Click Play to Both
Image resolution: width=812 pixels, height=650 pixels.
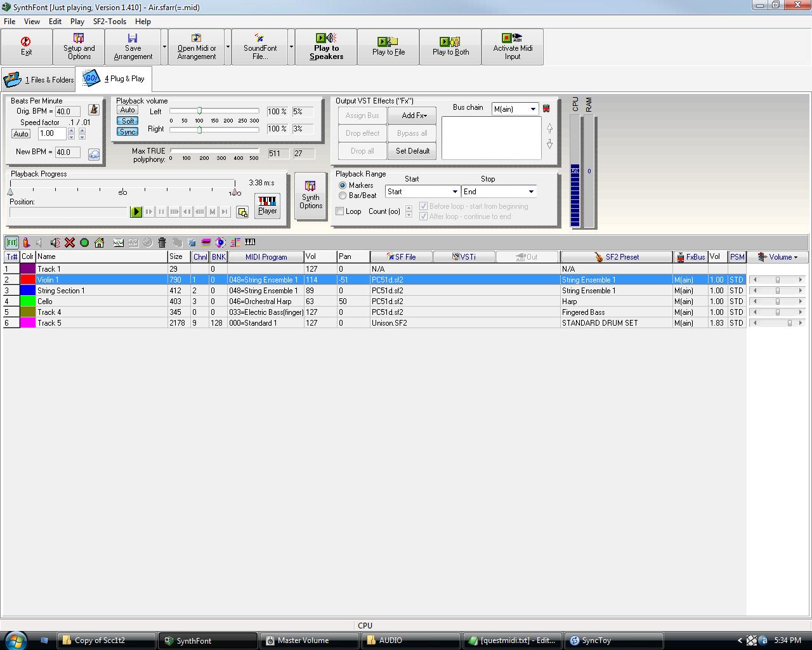pyautogui.click(x=450, y=46)
